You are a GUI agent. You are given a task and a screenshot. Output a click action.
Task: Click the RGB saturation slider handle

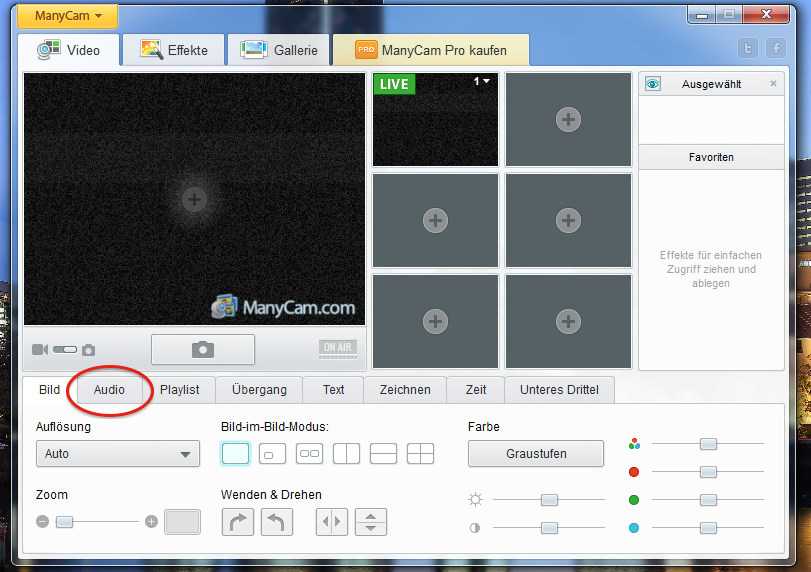click(x=708, y=444)
